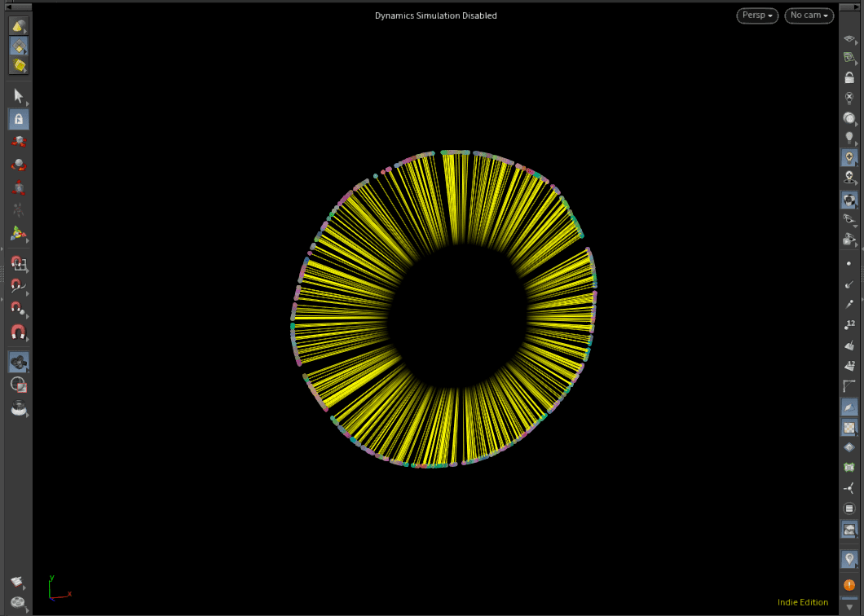Click the Move tool icon
Viewport: 864px width, 616px height.
[18, 142]
